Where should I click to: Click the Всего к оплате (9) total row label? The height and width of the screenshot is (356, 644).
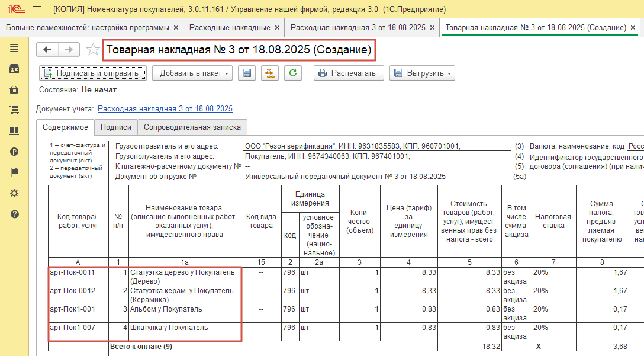(x=141, y=347)
